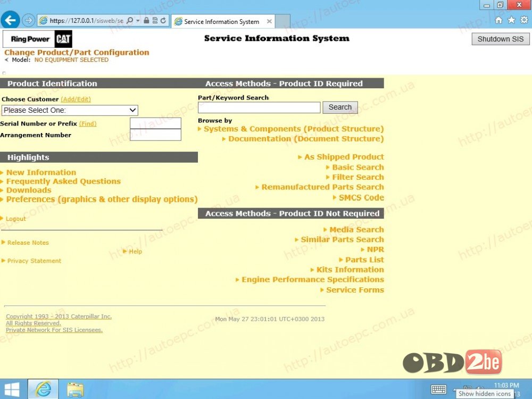
Task: Click the security lock icon in address bar
Action: [x=146, y=21]
